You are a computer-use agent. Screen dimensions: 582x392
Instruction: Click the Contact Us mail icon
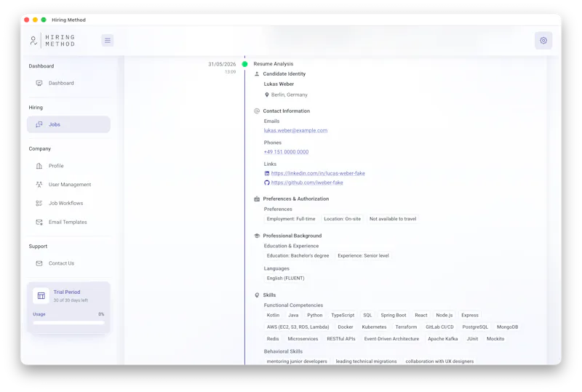tap(39, 263)
